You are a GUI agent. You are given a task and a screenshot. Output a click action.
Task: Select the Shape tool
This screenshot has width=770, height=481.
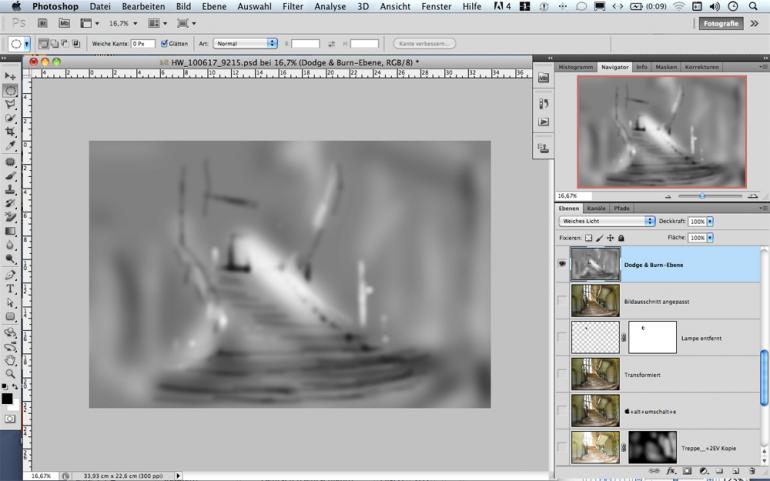point(10,316)
